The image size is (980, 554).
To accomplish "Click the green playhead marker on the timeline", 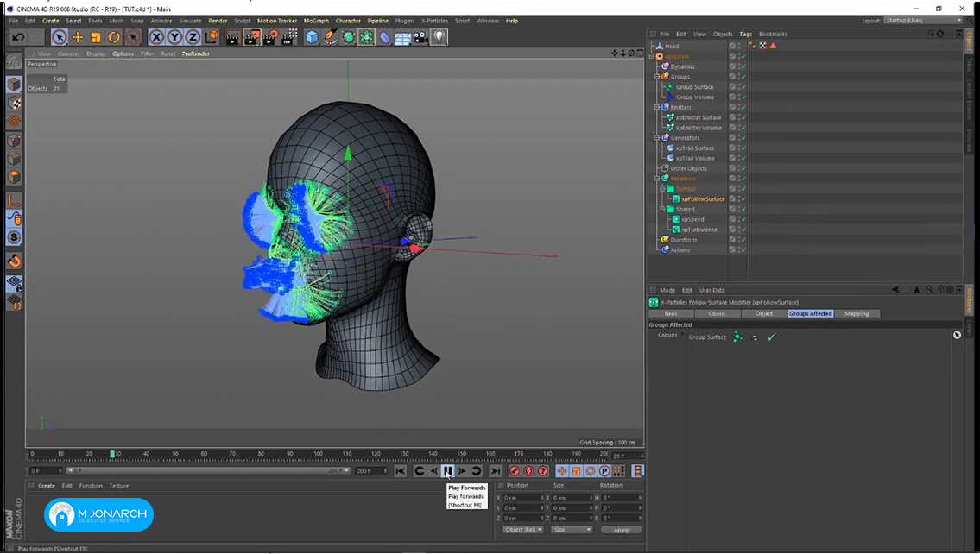I will [x=112, y=454].
